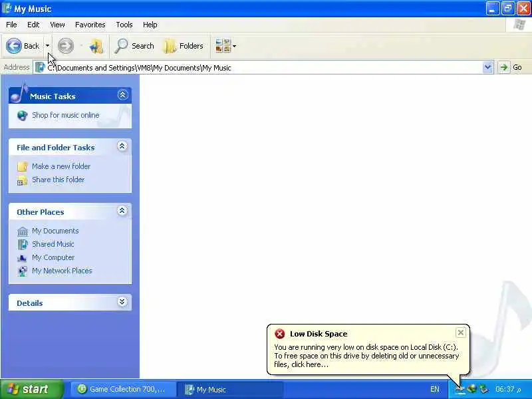Close the Low Disk Space balloon
Image resolution: width=532 pixels, height=399 pixels.
[460, 332]
